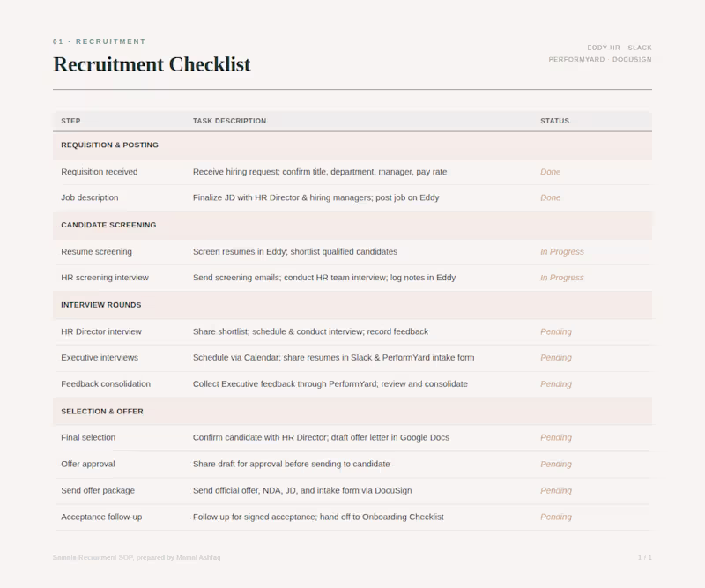The image size is (705, 588).
Task: Click the "TASK DESCRIPTION" column header
Action: [x=229, y=121]
